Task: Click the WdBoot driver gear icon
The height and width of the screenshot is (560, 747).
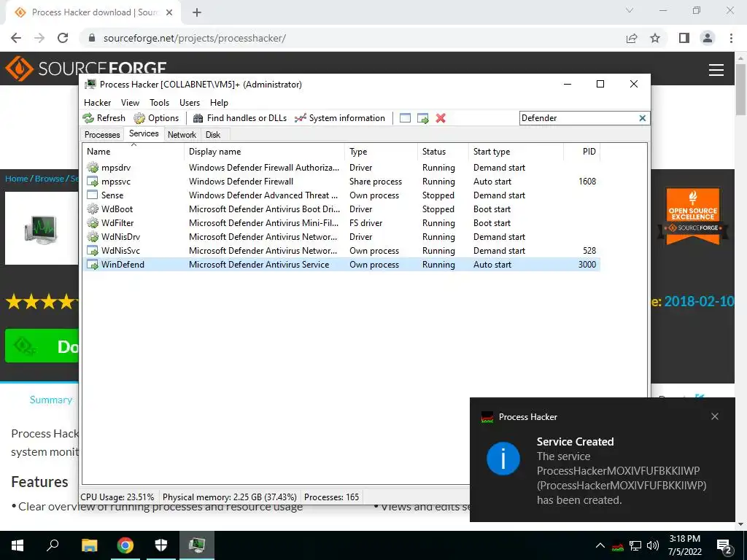Action: point(93,209)
